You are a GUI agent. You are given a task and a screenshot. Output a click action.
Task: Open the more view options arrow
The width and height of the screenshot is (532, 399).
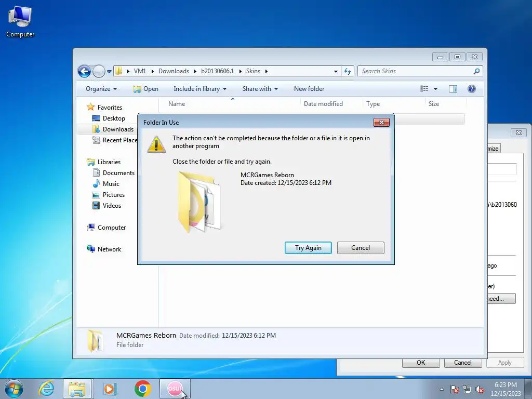coord(436,89)
